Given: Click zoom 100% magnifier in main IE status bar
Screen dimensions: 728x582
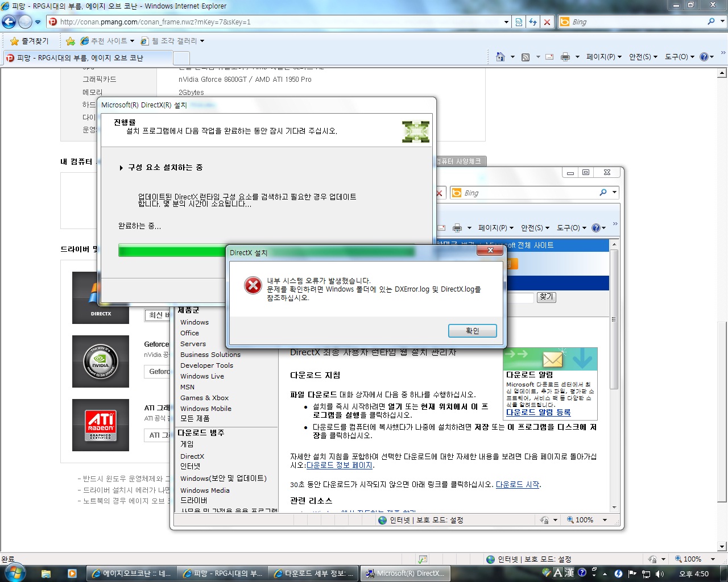Looking at the screenshot, I should coord(678,559).
